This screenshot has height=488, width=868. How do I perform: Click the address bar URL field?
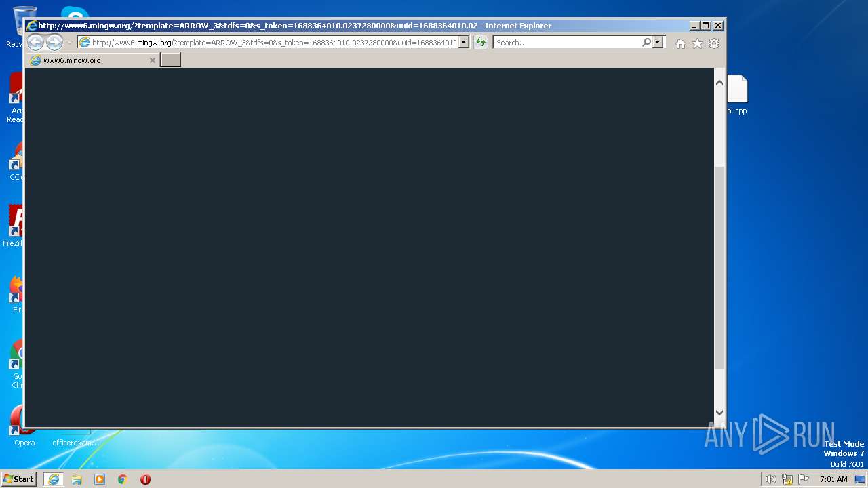(x=273, y=43)
